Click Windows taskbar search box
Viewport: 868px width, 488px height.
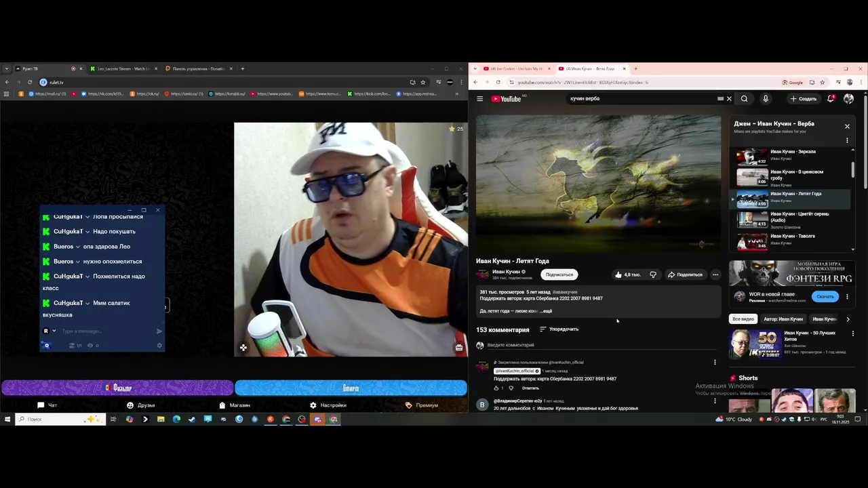(61, 420)
